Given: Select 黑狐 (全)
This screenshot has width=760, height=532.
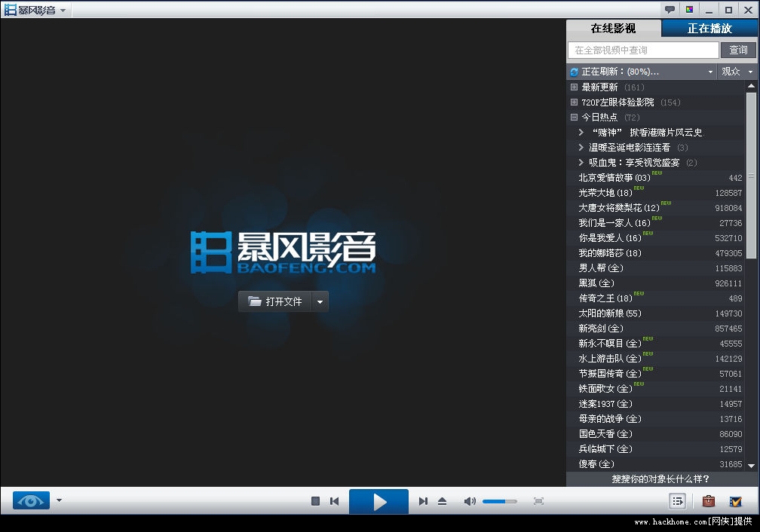Looking at the screenshot, I should 655,283.
